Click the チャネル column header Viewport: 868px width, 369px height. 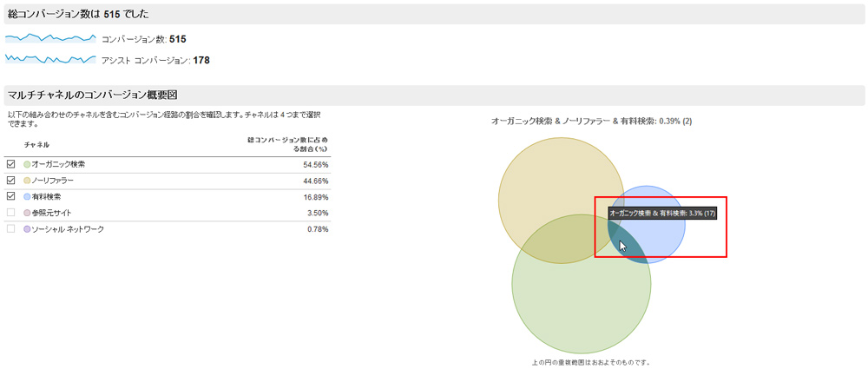coord(36,145)
